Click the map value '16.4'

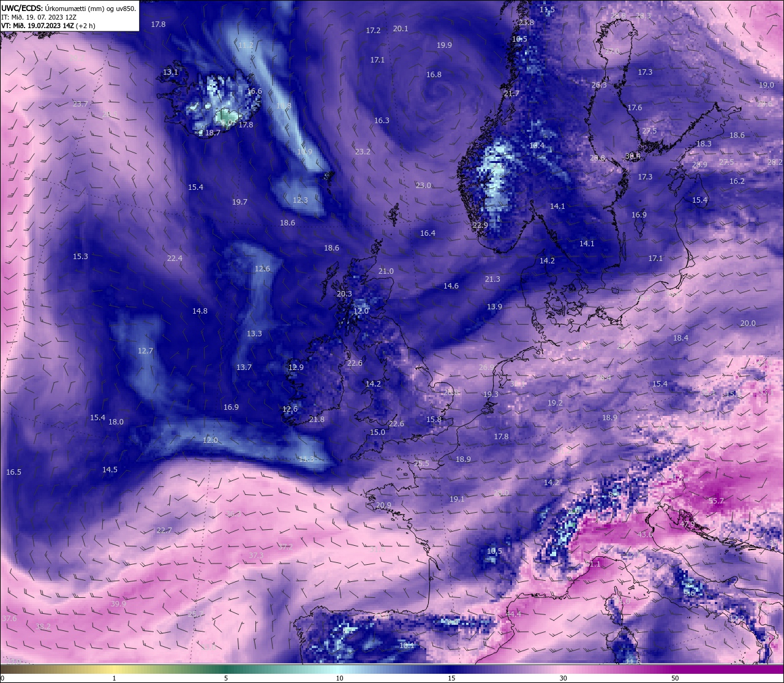tap(428, 233)
